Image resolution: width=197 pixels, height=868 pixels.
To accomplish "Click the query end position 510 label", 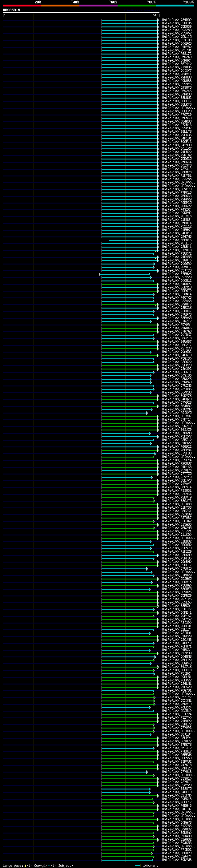I will 155,15.
